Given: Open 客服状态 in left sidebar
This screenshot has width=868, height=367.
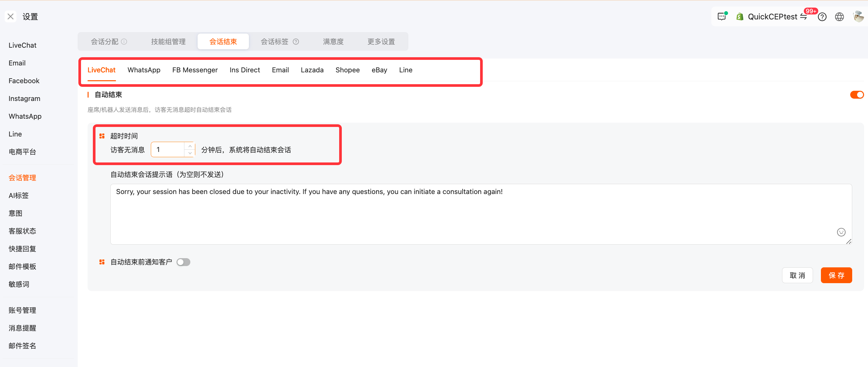Looking at the screenshot, I should click(x=22, y=231).
